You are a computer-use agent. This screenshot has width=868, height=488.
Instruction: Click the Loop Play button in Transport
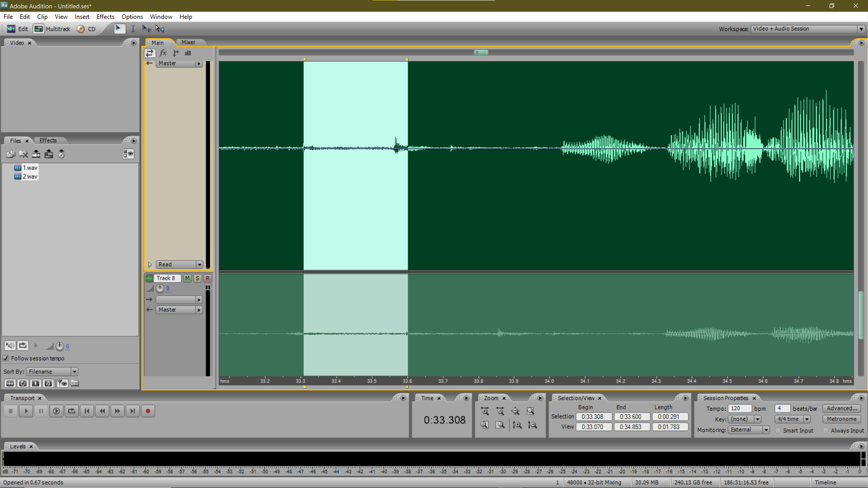[71, 411]
